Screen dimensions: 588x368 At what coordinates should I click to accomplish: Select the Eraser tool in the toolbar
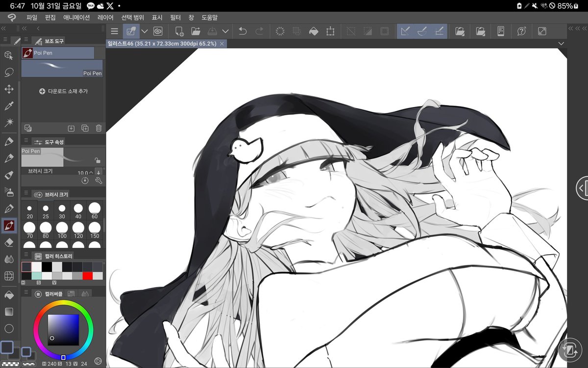point(8,242)
